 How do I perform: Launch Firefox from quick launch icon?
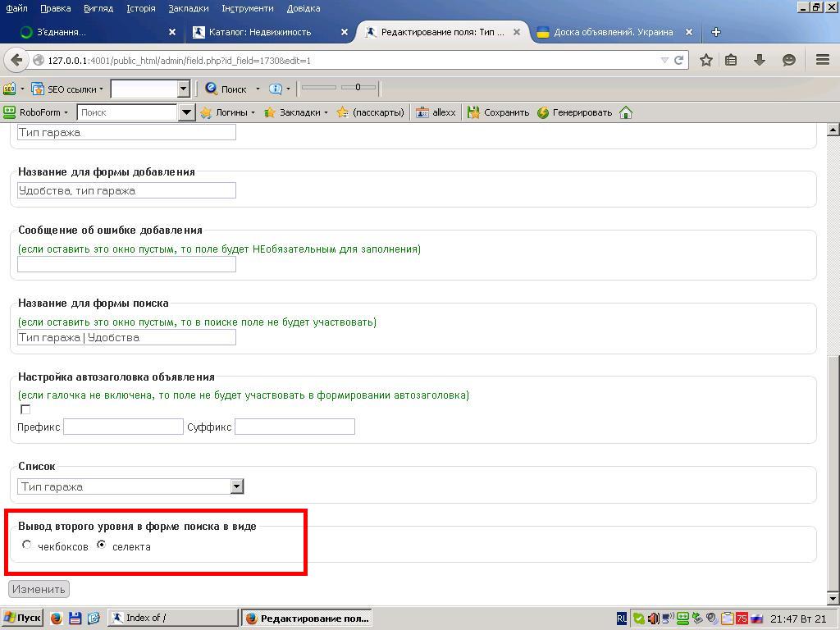[x=57, y=619]
